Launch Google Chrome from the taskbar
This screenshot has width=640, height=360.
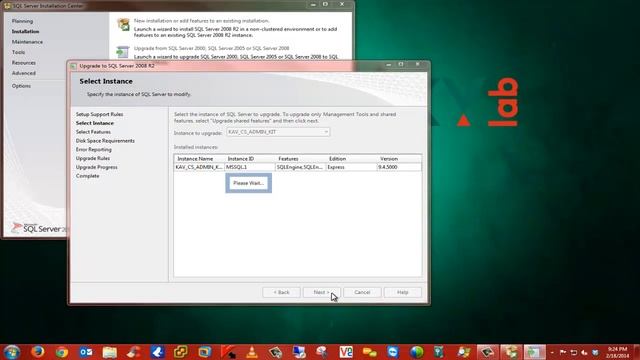point(62,352)
